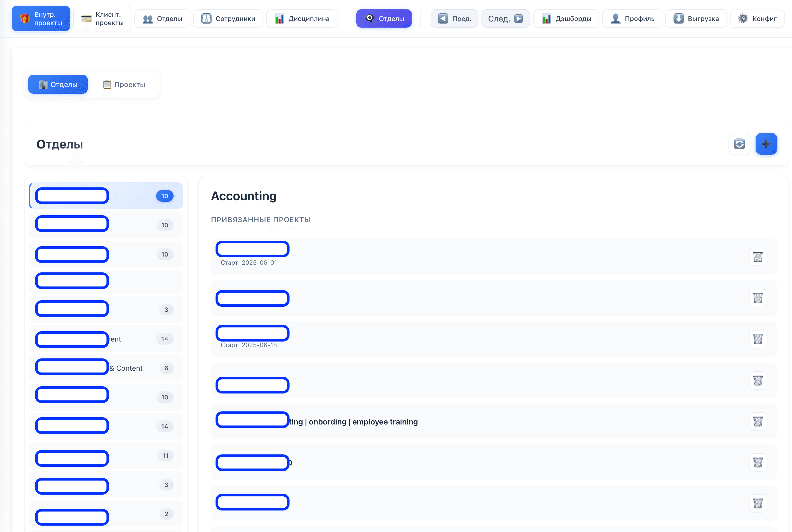This screenshot has width=792, height=532.
Task: Select the Отделы sub-tab
Action: point(58,84)
